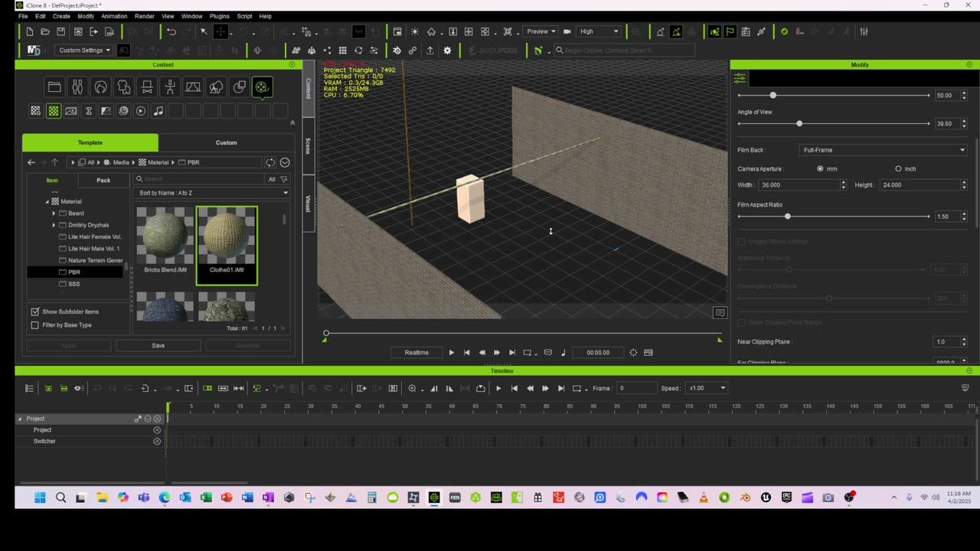Open the Custom Settings dropdown
980x551 pixels.
click(x=83, y=51)
